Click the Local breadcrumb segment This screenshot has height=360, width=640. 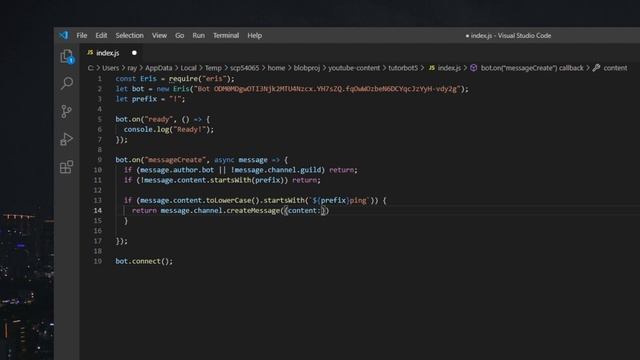pyautogui.click(x=188, y=68)
